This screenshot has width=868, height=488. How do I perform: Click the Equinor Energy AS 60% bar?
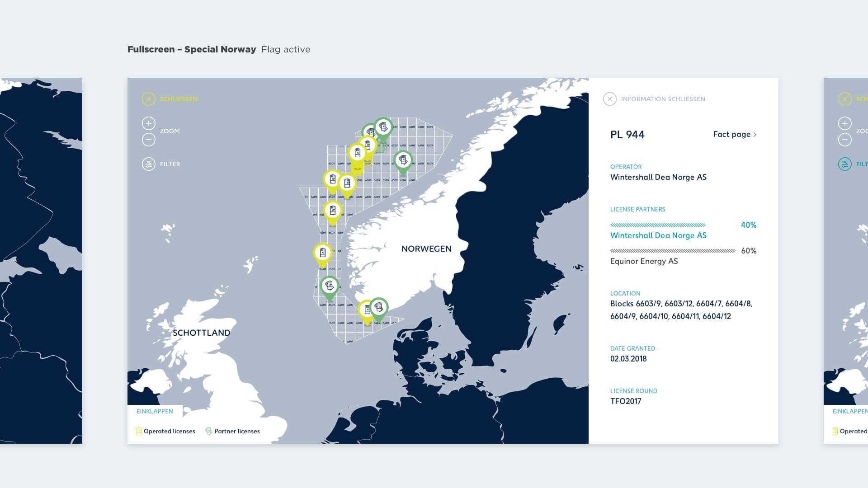(x=673, y=251)
